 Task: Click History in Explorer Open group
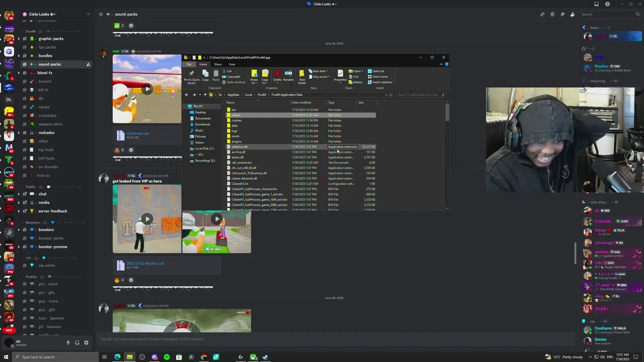[x=356, y=82]
